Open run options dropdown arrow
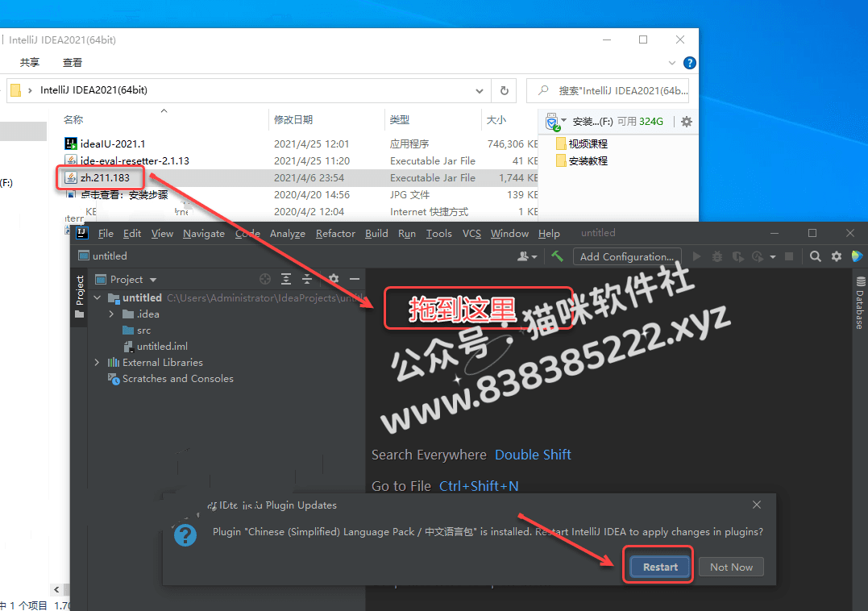 [x=773, y=257]
